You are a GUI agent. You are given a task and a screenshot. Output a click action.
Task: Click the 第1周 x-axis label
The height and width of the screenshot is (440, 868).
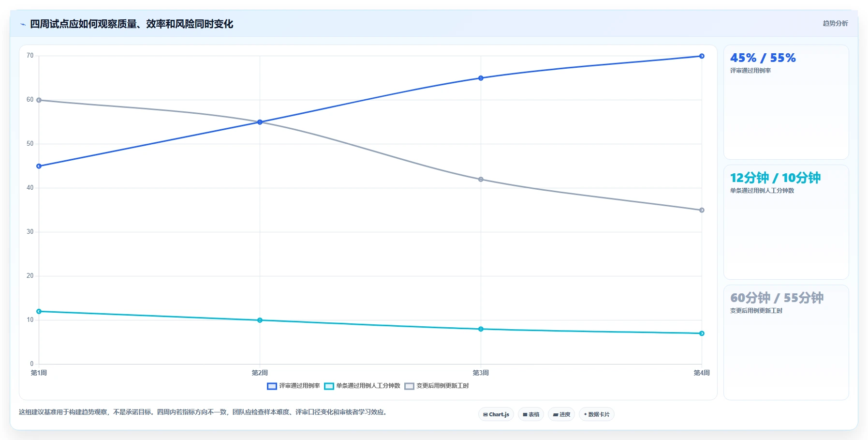(39, 373)
